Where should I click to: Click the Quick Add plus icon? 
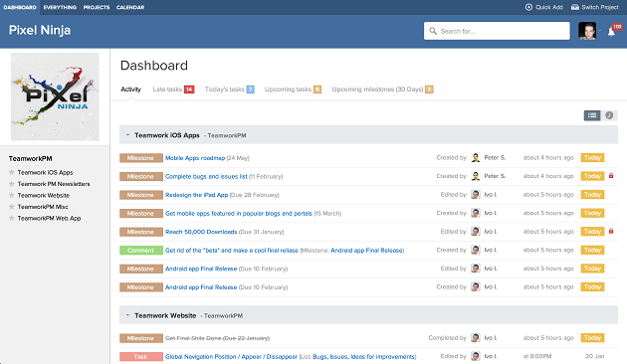point(528,7)
